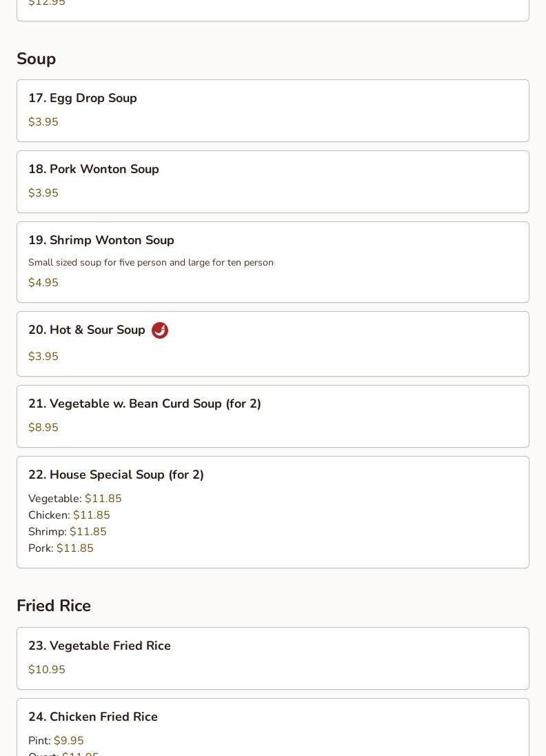Pick the Chicken $11.85 soup option
This screenshot has height=756, width=546.
click(69, 515)
